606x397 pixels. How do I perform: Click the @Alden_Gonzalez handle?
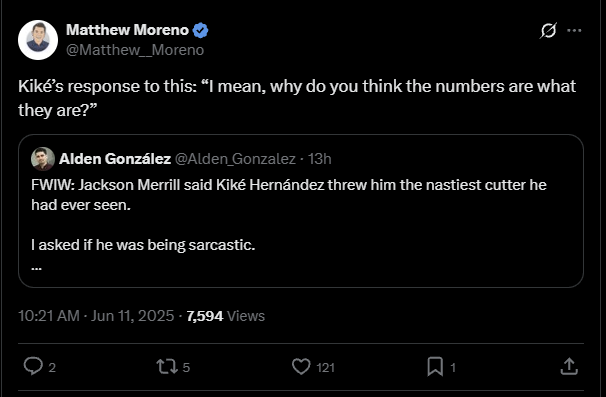click(235, 159)
